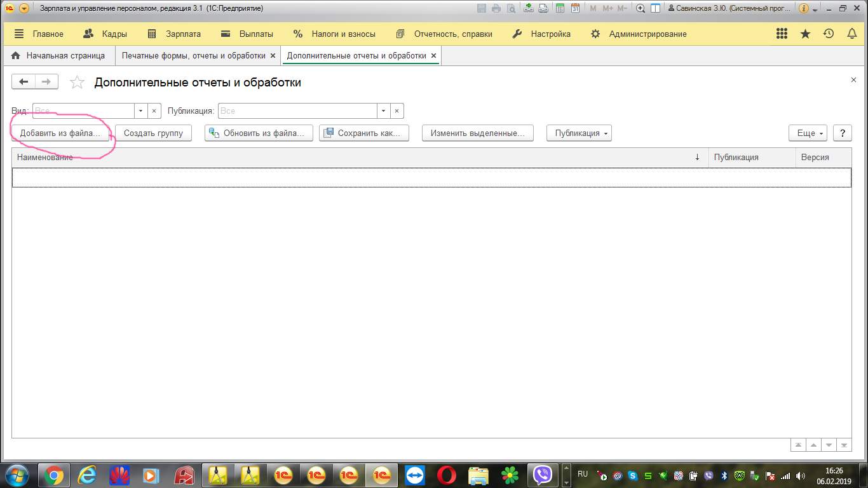
Task: Open the main menu dropdown in title bar
Action: click(24, 8)
